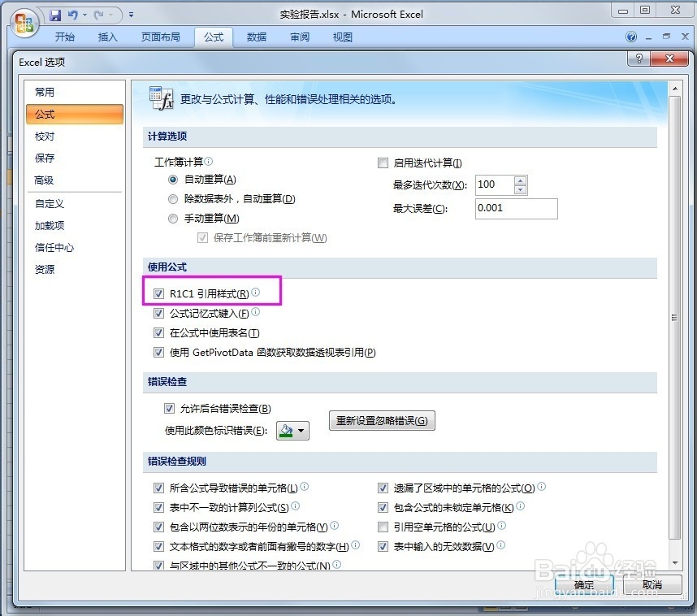Screen dimensions: 697x616
Task: Open the 页面布局 ribbon tab
Action: pos(161,37)
